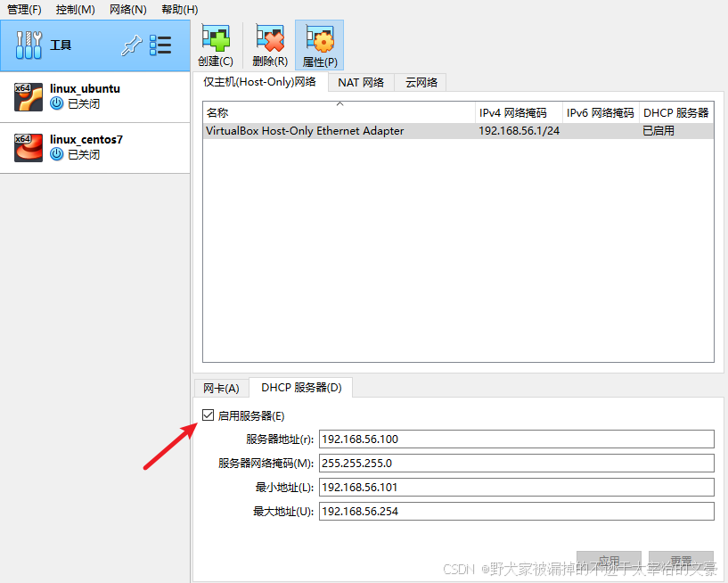Disable the 启用服务器(E) DHCP checkbox
728x583 pixels.
pos(208,415)
